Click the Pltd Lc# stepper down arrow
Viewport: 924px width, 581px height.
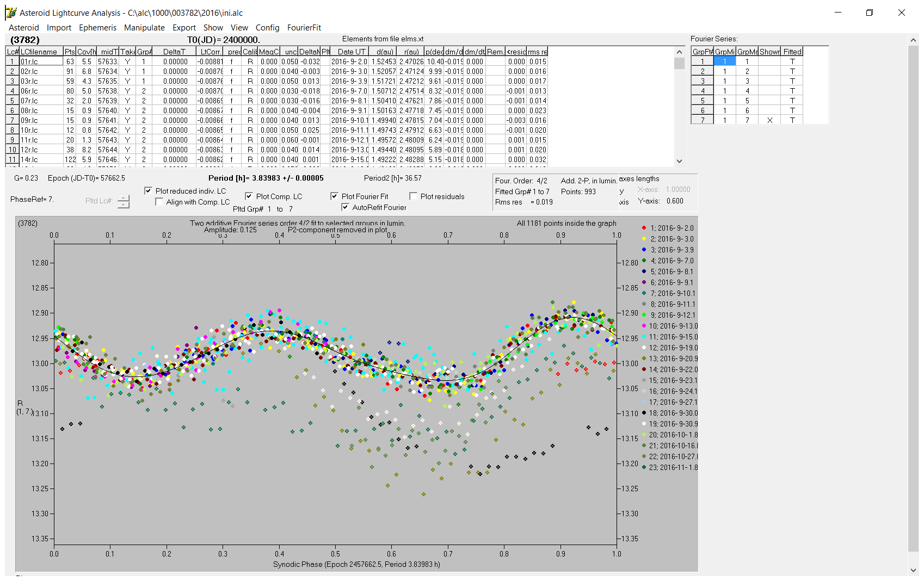click(124, 205)
